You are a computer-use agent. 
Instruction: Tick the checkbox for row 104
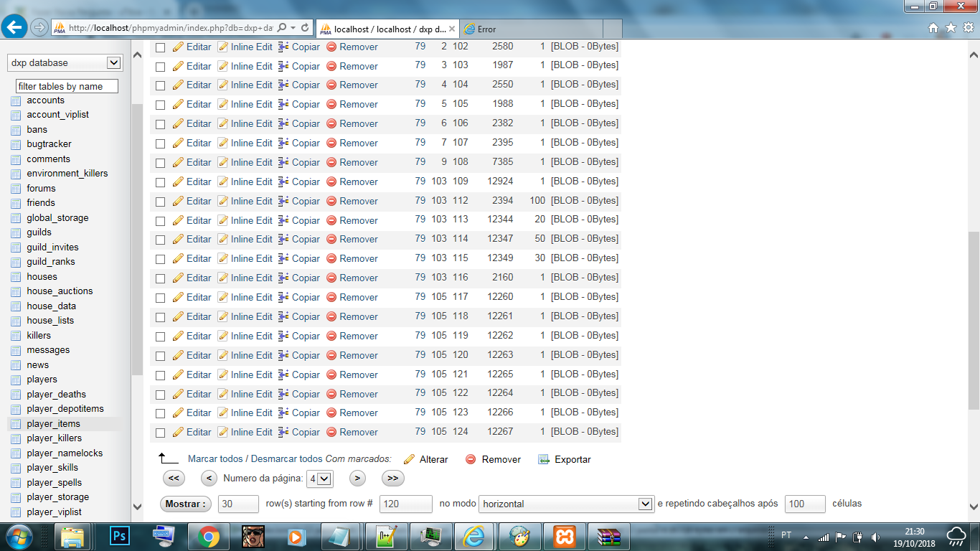[161, 85]
